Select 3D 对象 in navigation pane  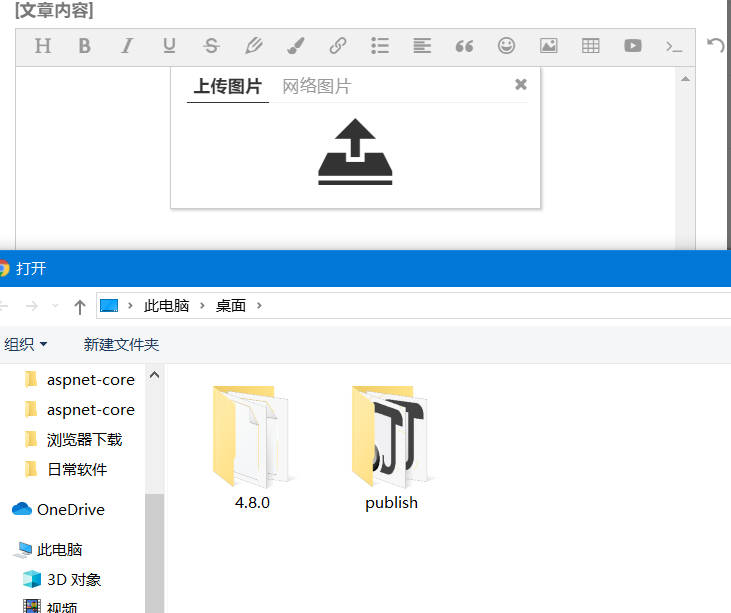pos(62,579)
